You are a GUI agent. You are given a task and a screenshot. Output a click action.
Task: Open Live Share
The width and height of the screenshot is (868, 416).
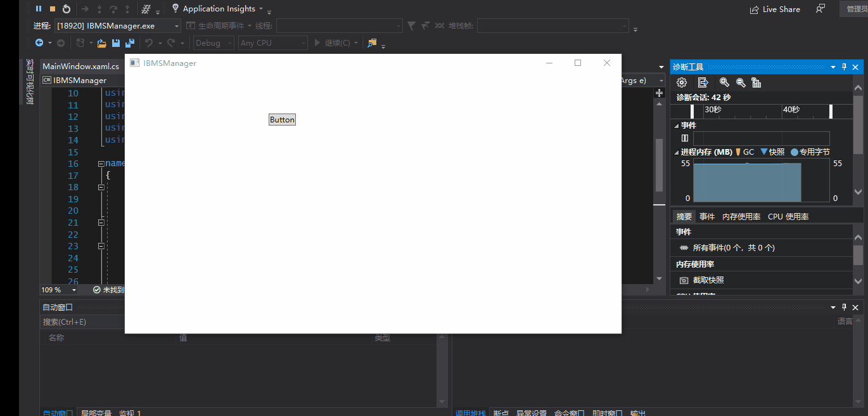[x=775, y=10]
